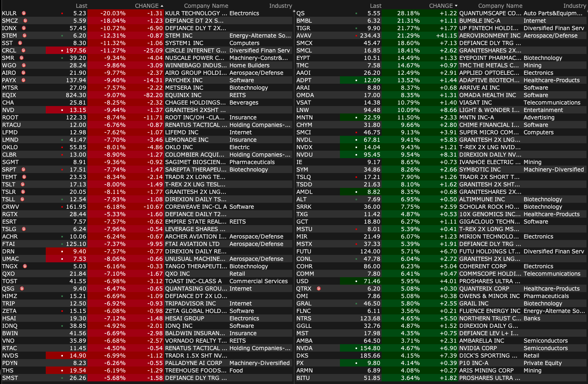The height and width of the screenshot is (384, 588).
Task: Click the Industry column header in left table
Action: pos(280,6)
